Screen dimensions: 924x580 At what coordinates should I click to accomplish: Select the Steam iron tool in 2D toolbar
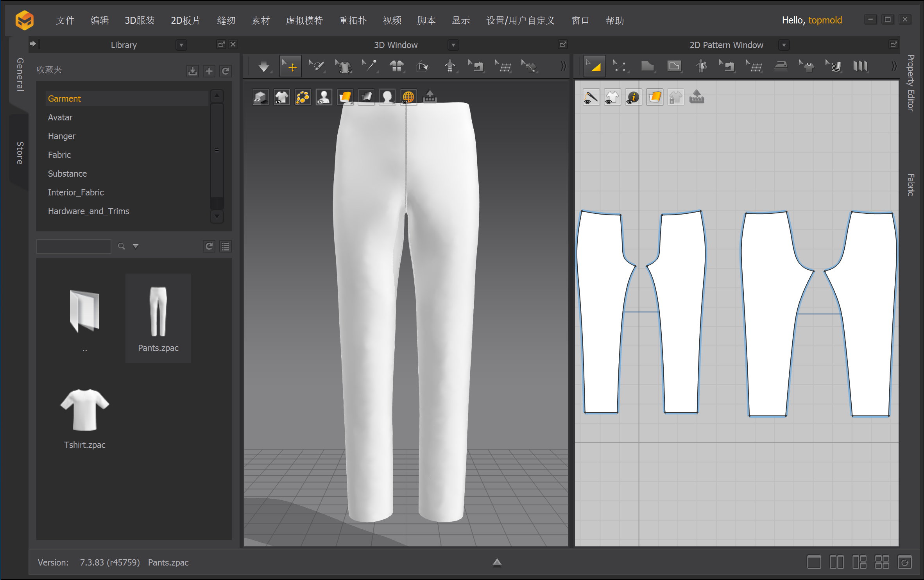[x=781, y=66]
